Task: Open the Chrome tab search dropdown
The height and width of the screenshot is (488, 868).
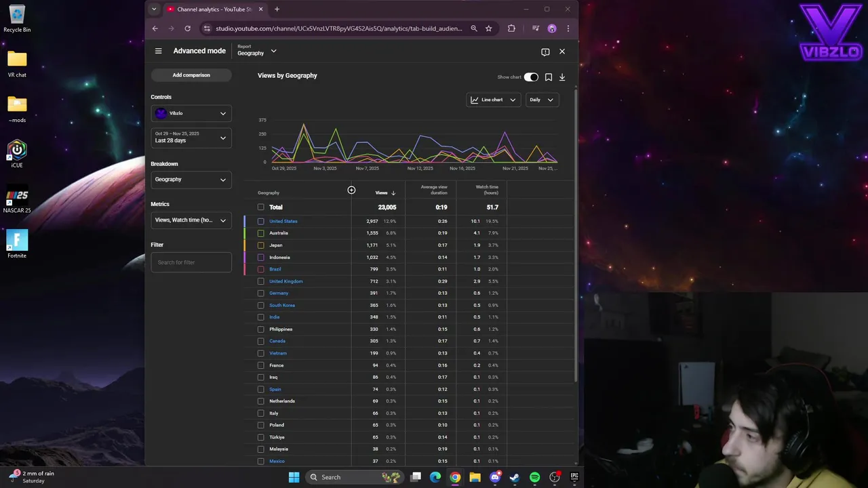Action: 154,9
